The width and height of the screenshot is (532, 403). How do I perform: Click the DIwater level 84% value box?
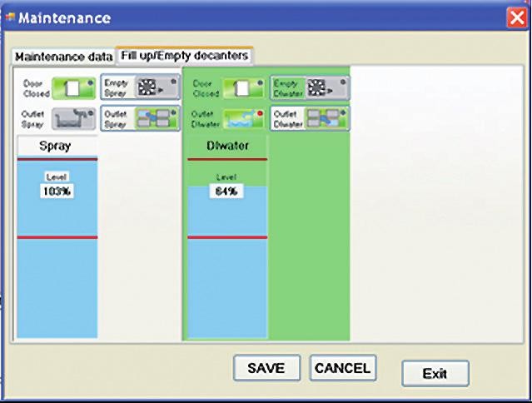(x=226, y=191)
